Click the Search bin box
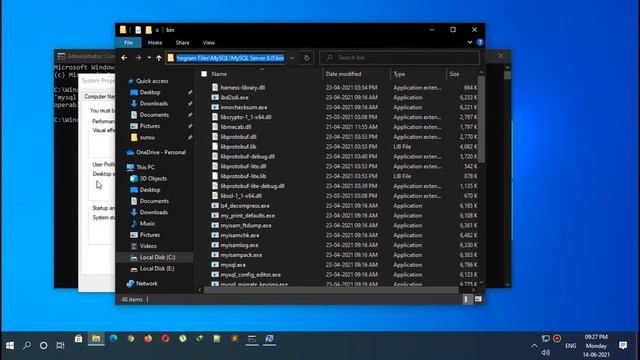The image size is (640, 360). point(400,58)
